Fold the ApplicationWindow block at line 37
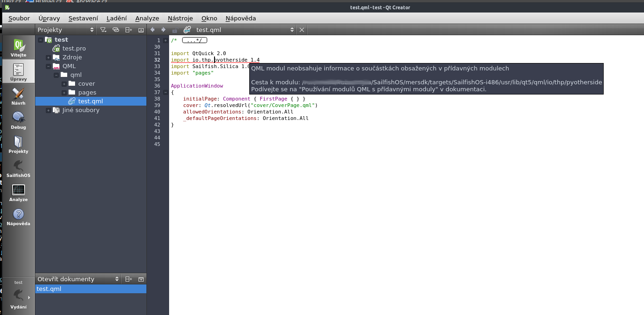Viewport: 644px width, 315px height. tap(166, 93)
